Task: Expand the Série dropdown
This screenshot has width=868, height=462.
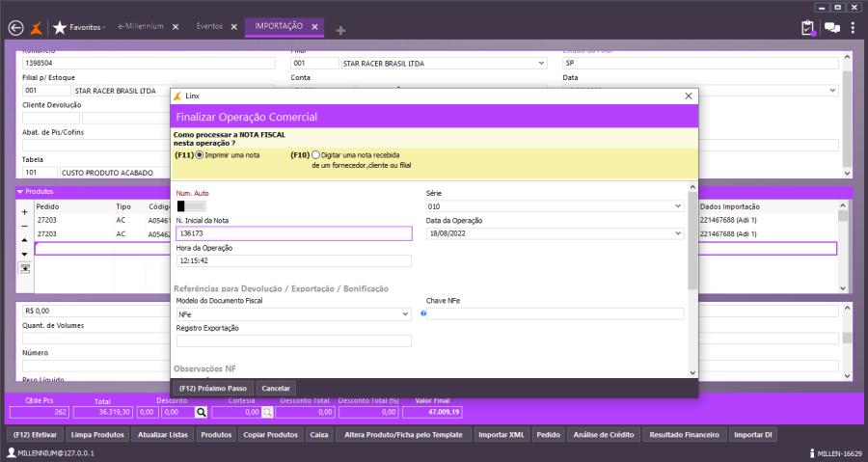Action: point(678,205)
